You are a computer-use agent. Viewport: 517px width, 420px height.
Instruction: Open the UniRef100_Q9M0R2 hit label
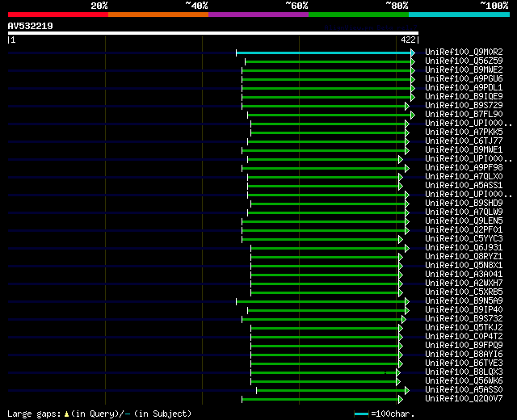pos(464,52)
